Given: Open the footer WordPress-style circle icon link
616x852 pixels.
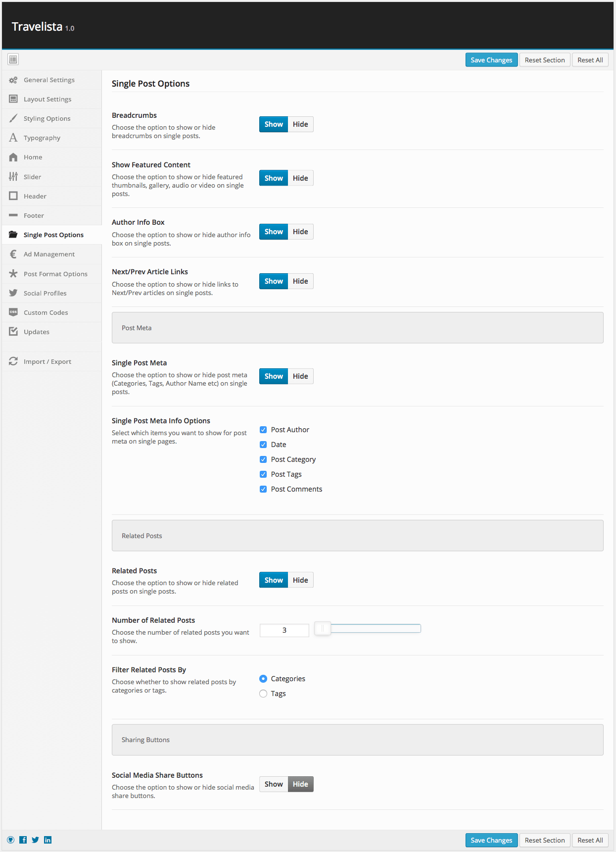Looking at the screenshot, I should (x=10, y=840).
